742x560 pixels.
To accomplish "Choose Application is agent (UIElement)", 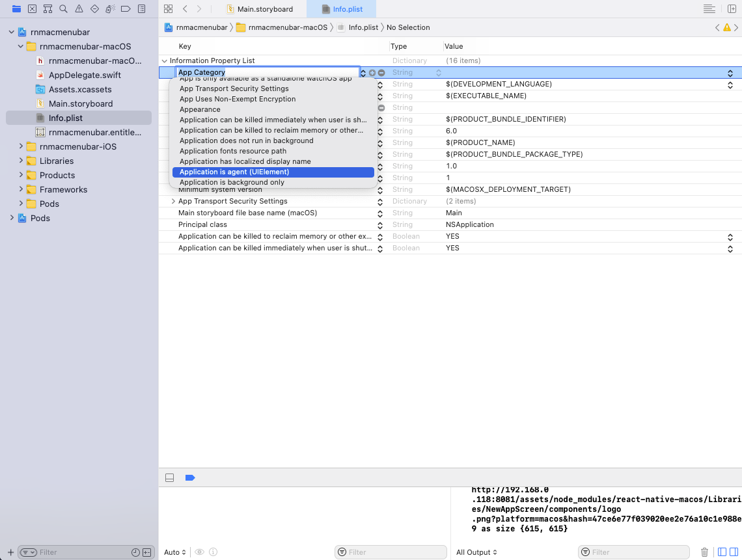I will [273, 172].
